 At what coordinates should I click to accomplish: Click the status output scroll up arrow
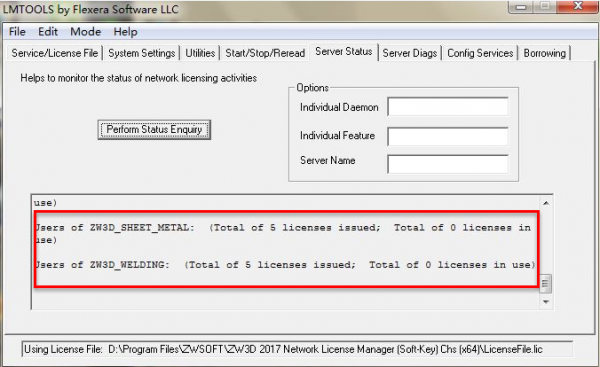coord(546,203)
